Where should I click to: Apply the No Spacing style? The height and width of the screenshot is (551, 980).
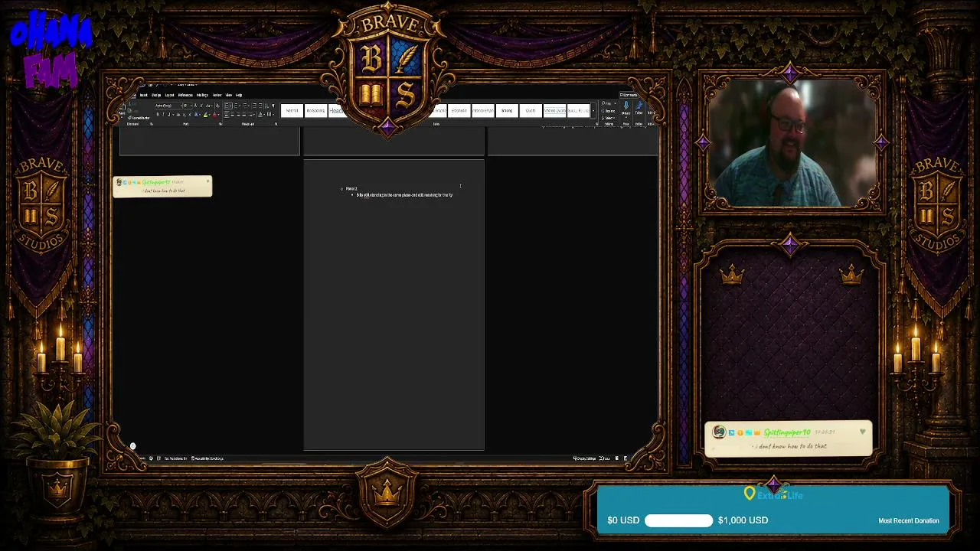pos(315,111)
